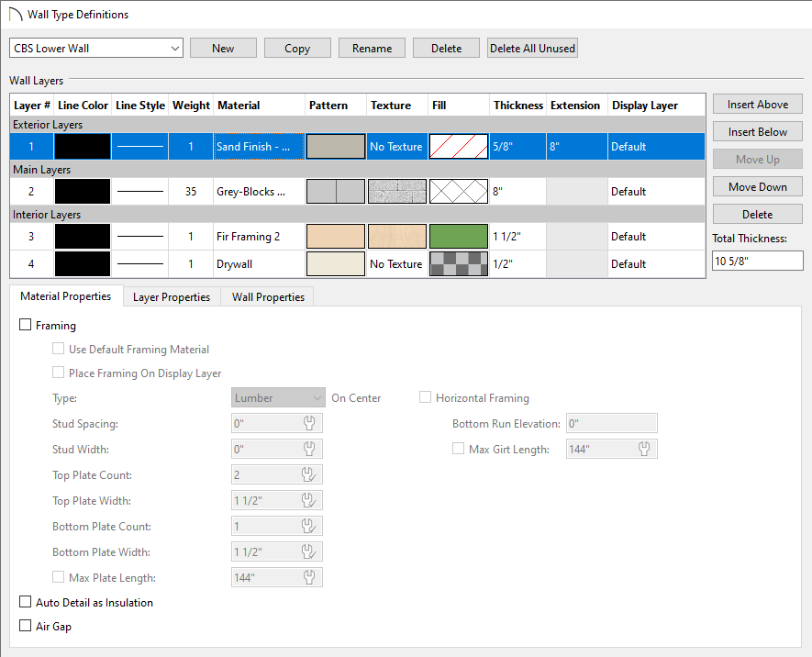This screenshot has height=657, width=812.
Task: Switch to the Layer Properties tab
Action: (x=172, y=297)
